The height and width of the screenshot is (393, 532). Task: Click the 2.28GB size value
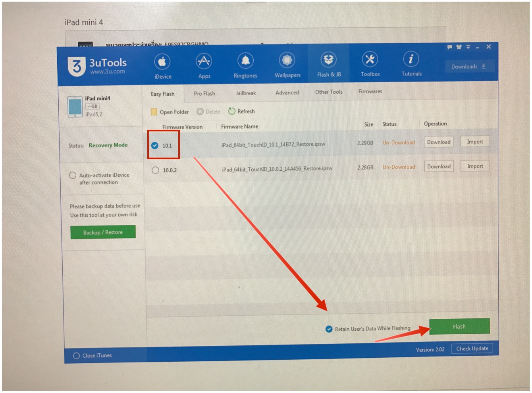tap(365, 167)
